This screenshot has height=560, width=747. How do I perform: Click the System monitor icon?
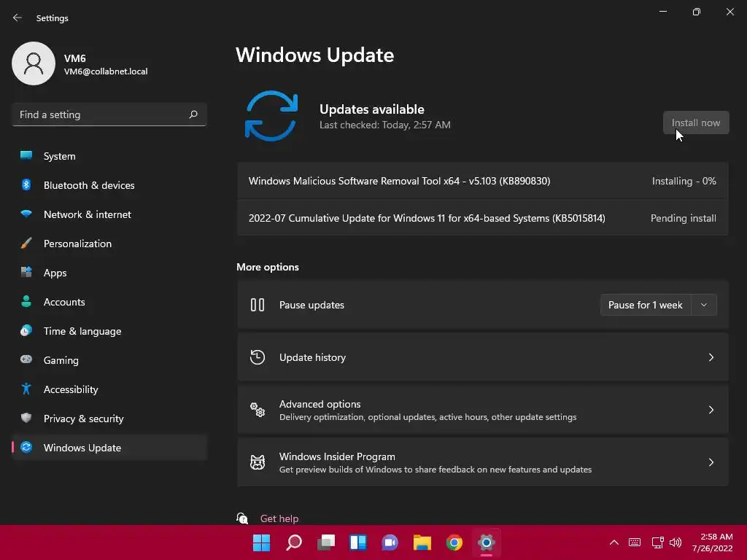coord(26,155)
